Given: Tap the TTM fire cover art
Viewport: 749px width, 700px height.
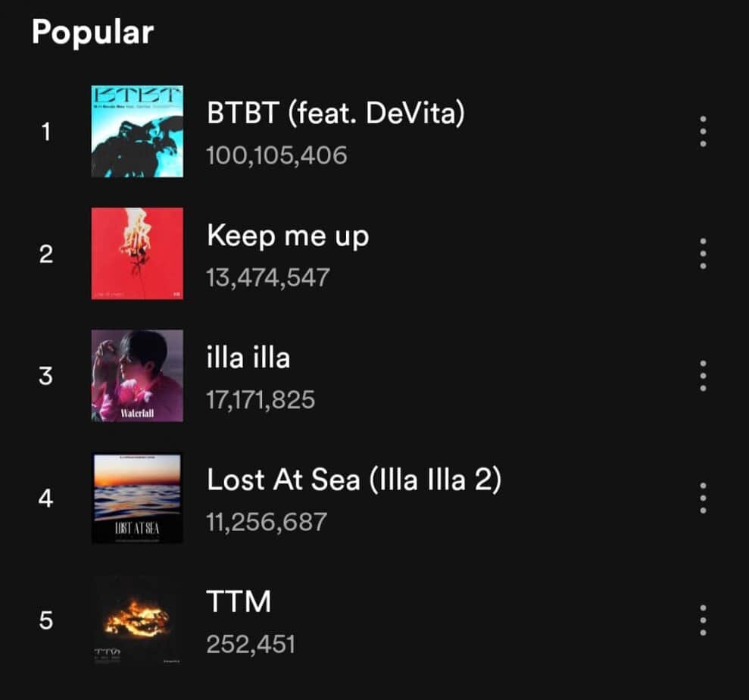Looking at the screenshot, I should point(137,620).
